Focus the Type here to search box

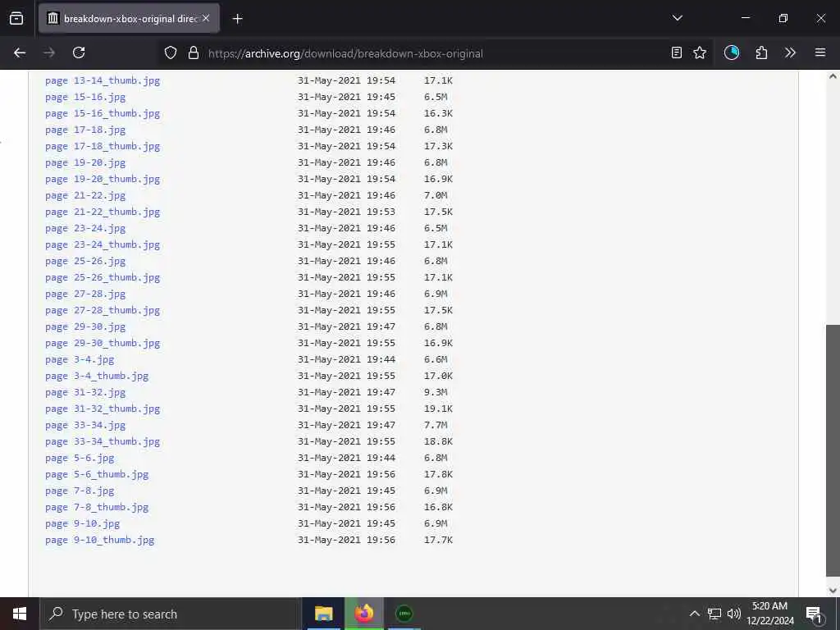(171, 614)
